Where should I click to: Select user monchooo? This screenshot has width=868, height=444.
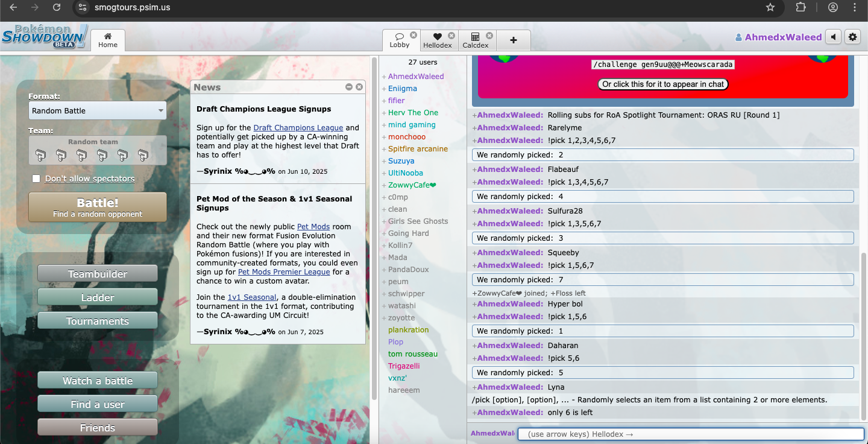click(407, 137)
